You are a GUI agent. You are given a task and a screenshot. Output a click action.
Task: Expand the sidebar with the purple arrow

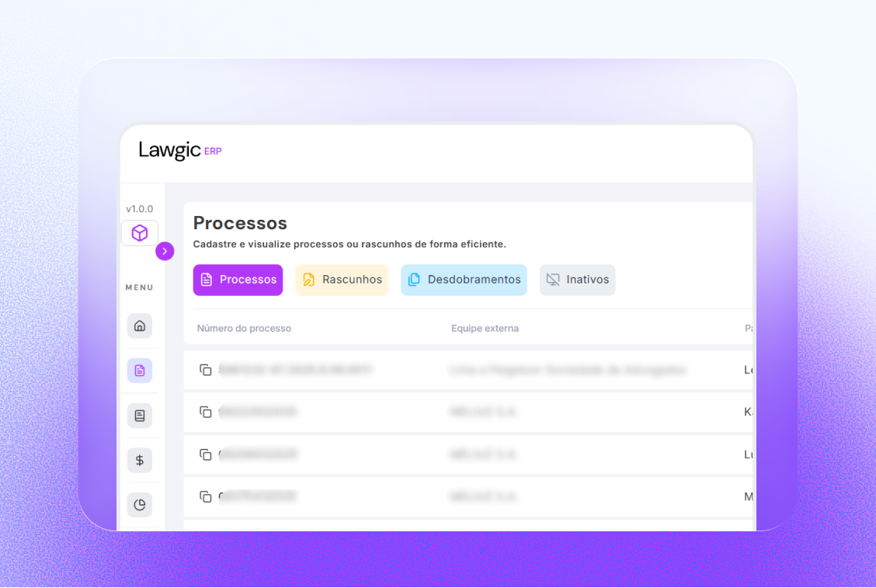tap(165, 252)
